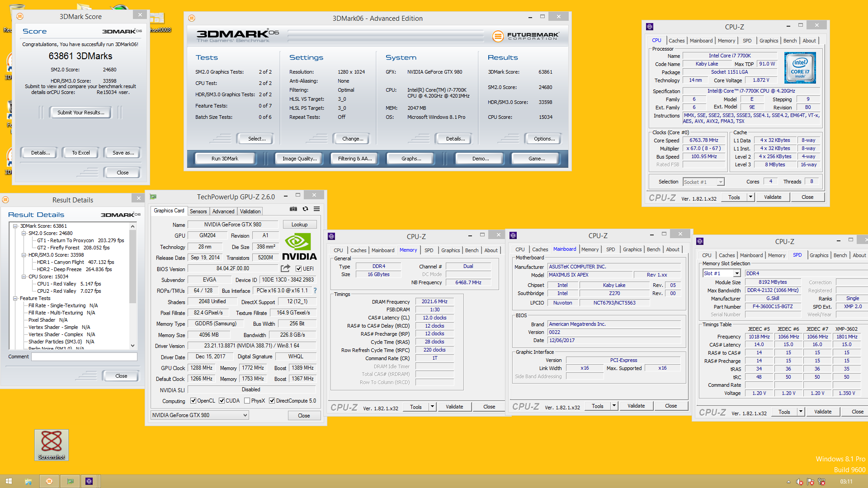Screen dimensions: 868x488
Task: Click the scroll up arrow in Result Details
Action: pos(132,226)
